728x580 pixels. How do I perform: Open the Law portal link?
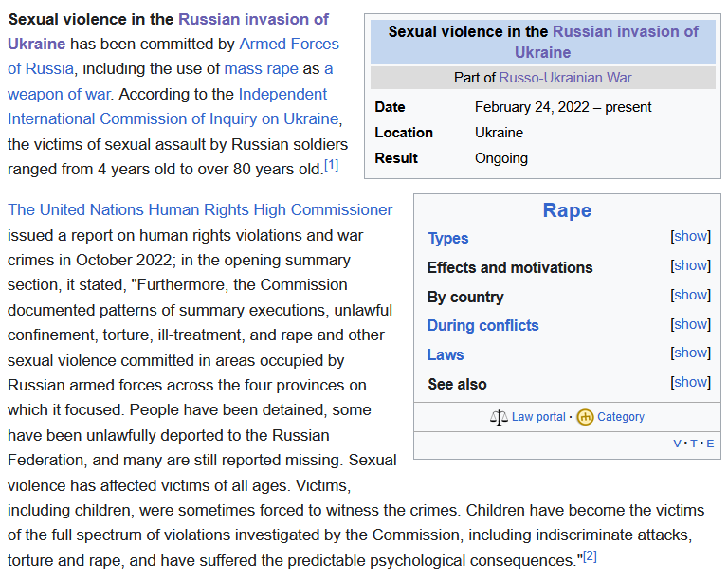[x=538, y=417]
